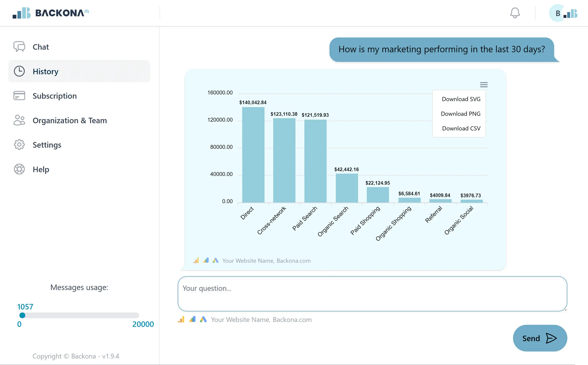Viewport: 588px width, 365px height.
Task: Click the notification bell icon
Action: [x=515, y=13]
